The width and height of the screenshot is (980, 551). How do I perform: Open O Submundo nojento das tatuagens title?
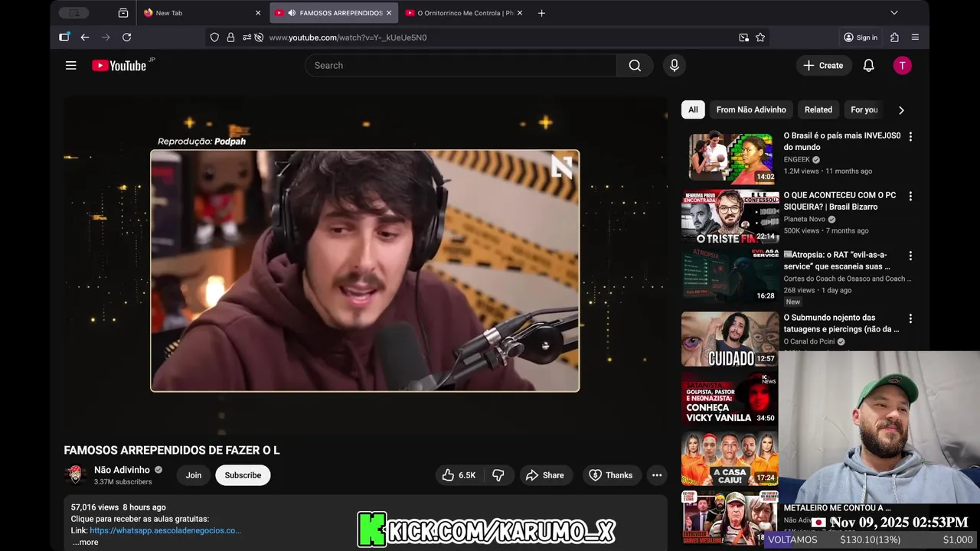tap(841, 324)
